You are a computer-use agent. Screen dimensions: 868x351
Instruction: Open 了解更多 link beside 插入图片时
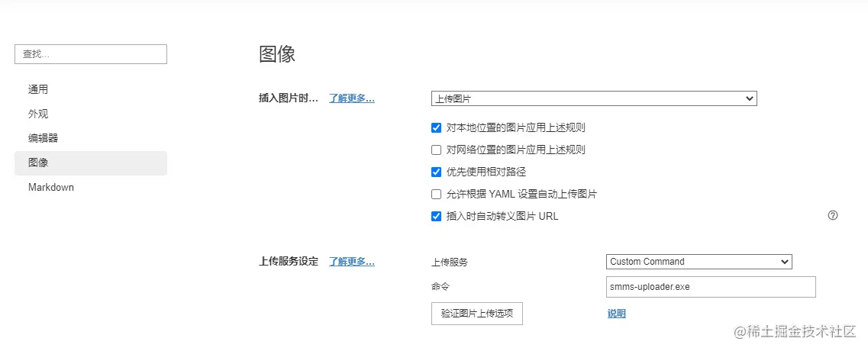click(352, 98)
